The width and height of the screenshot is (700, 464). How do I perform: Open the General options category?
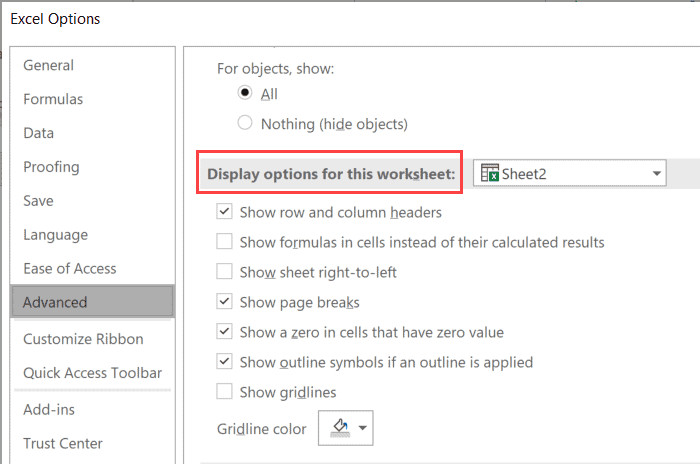49,65
